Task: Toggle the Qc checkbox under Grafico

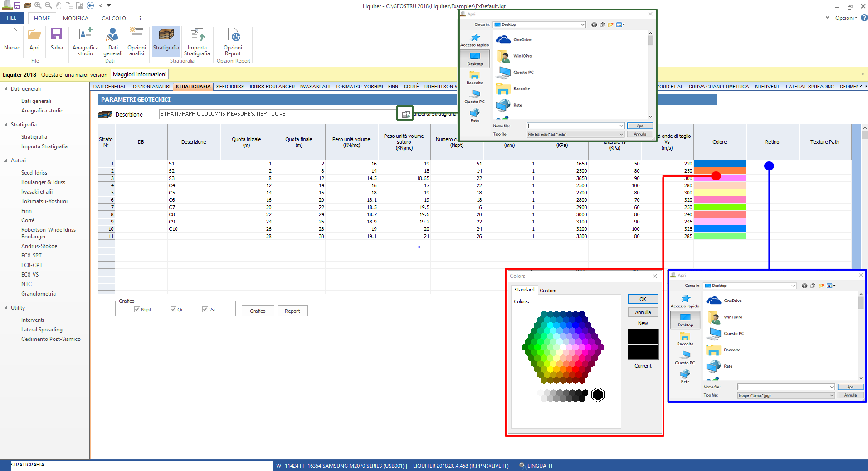Action: [x=173, y=309]
